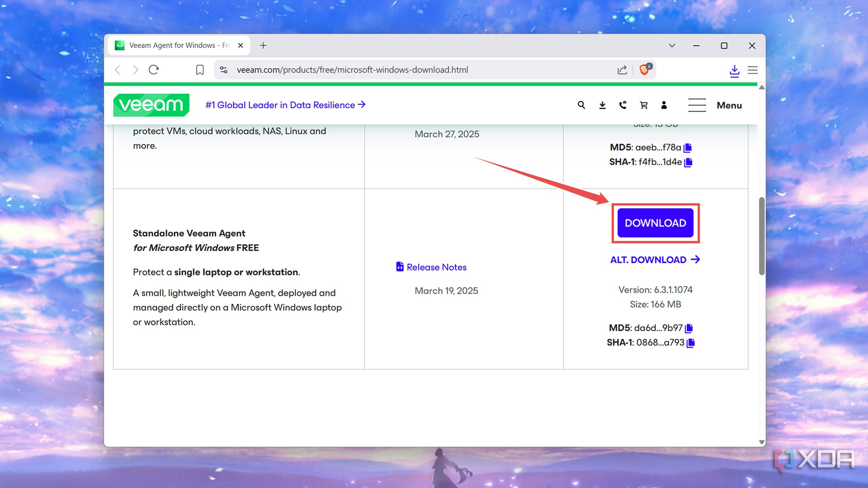Copy the MD5 hash da6d...9b97
This screenshot has width=868, height=488.
click(x=689, y=328)
